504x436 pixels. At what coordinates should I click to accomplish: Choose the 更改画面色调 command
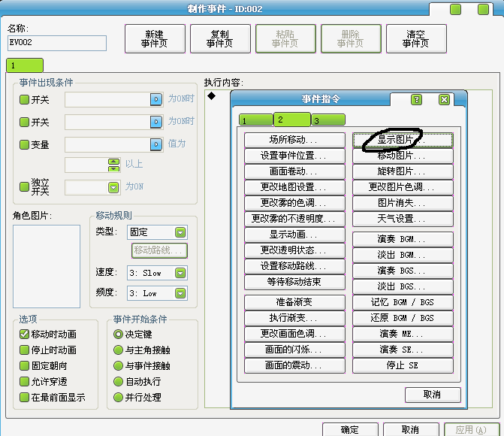[294, 333]
